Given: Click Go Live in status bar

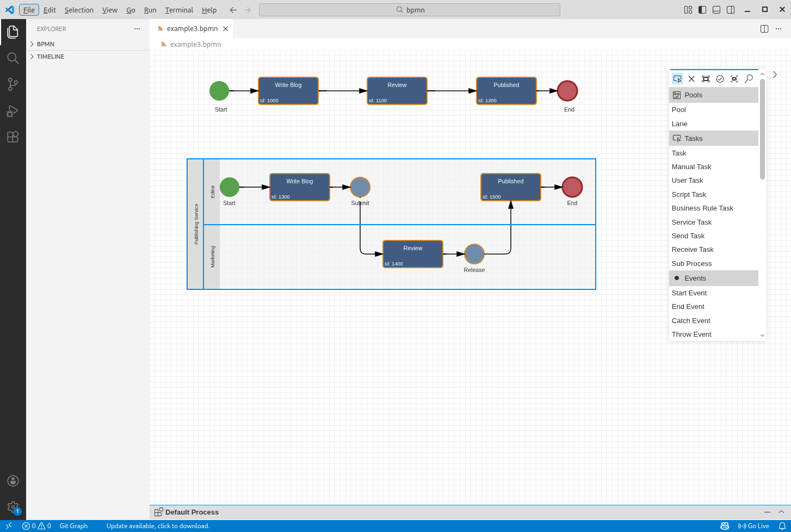Looking at the screenshot, I should [753, 526].
